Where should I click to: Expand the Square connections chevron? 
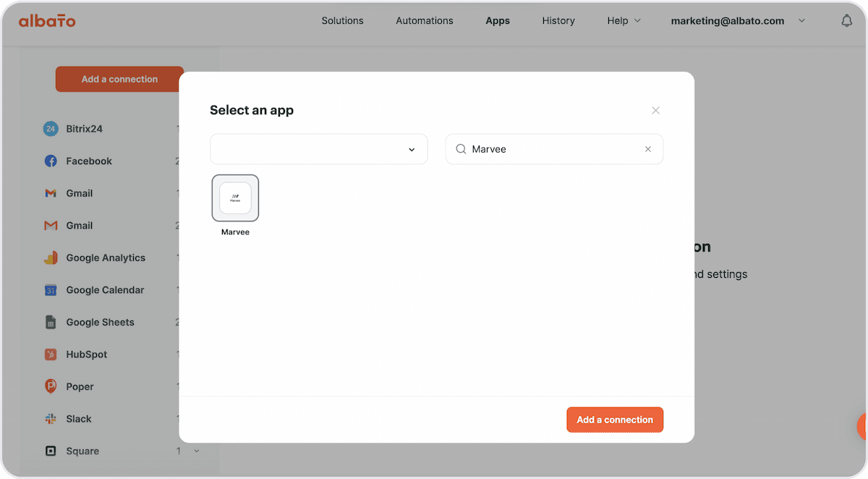click(196, 451)
